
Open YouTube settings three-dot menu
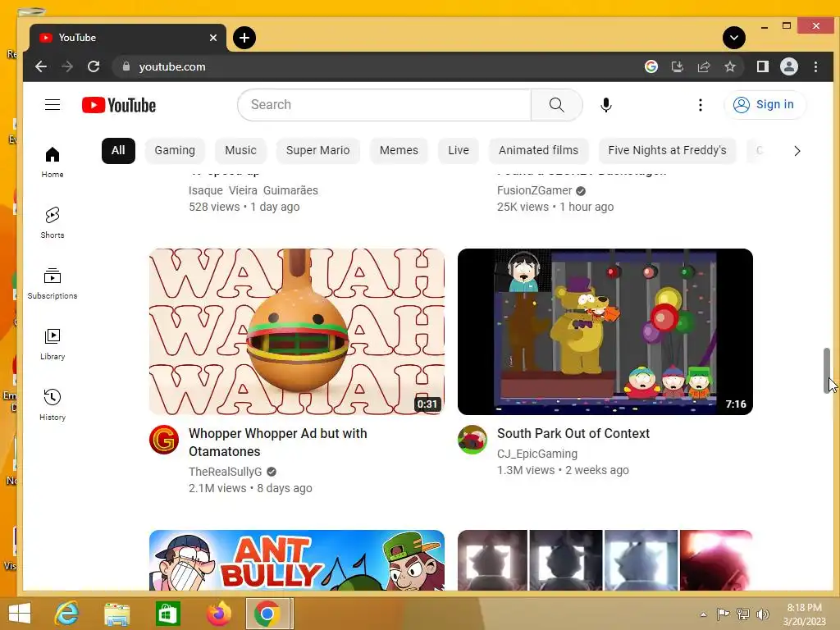pyautogui.click(x=701, y=105)
